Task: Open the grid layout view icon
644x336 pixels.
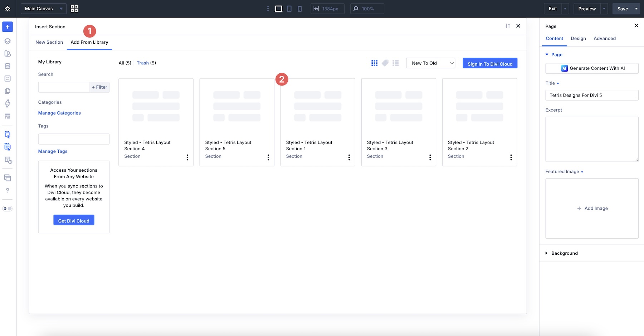Action: [74, 9]
